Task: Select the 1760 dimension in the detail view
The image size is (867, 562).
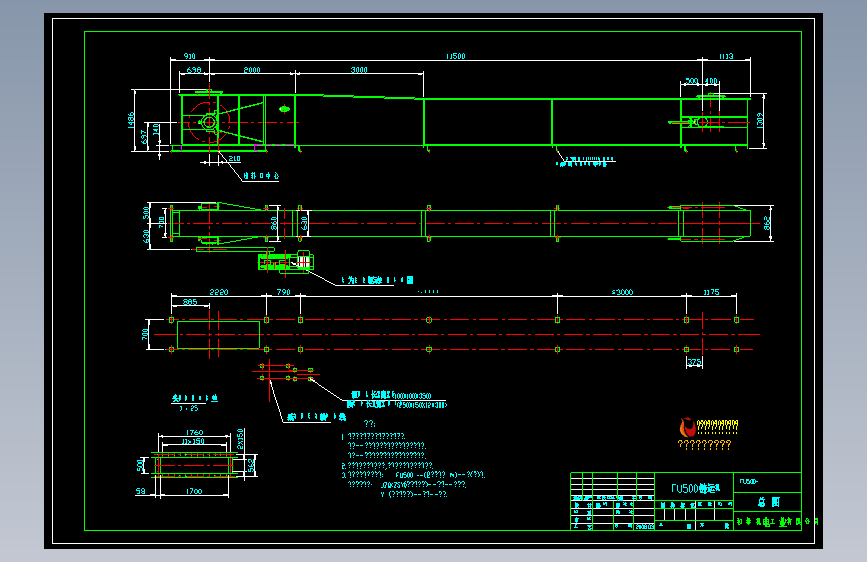Action: [194, 433]
